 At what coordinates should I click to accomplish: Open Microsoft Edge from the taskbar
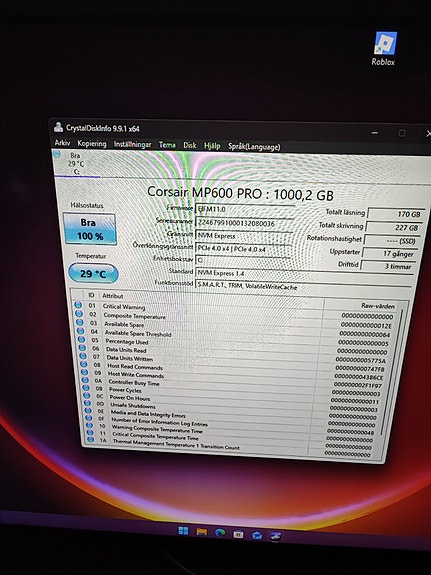(220, 533)
